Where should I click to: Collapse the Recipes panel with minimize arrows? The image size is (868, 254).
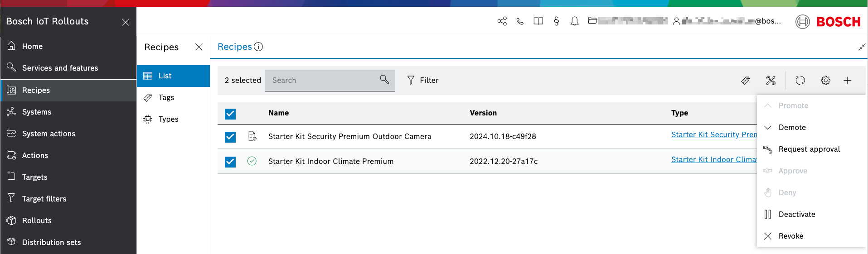pos(861,47)
